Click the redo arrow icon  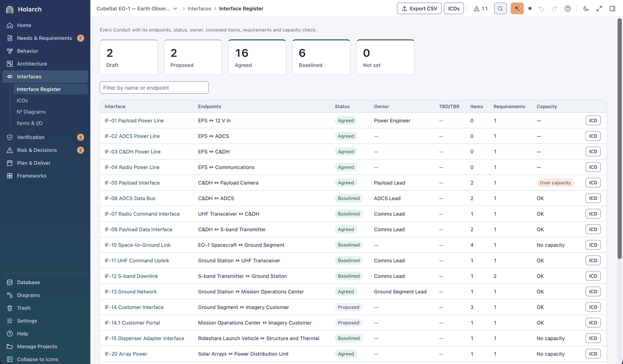[554, 9]
